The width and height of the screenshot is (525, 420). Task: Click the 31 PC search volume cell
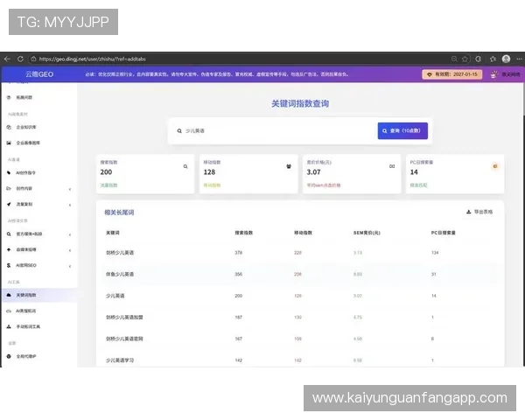(x=434, y=274)
